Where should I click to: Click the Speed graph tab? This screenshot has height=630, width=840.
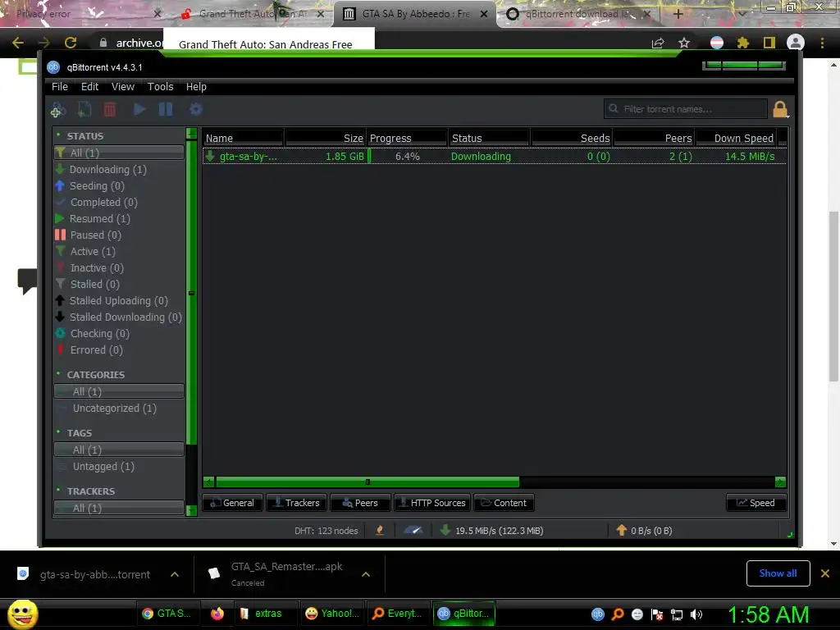click(756, 503)
